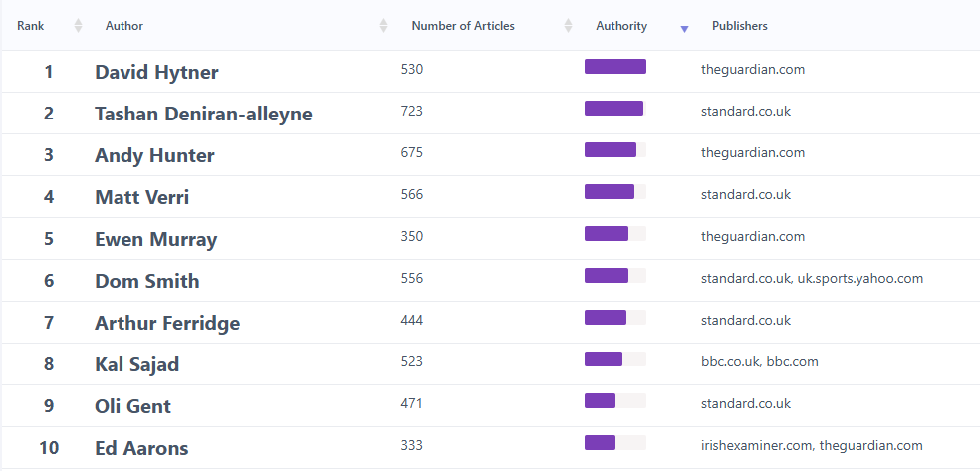Sort by the Author column header text
Screen dimensions: 980x471
pyautogui.click(x=124, y=26)
